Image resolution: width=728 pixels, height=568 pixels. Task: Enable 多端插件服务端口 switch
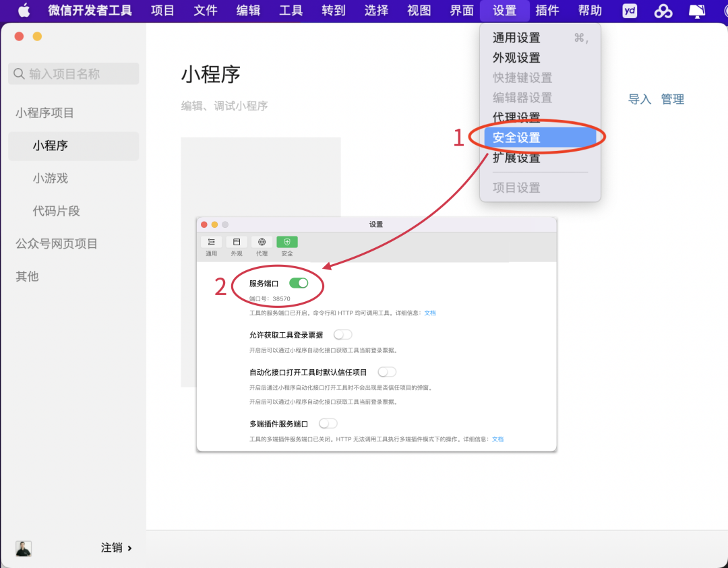[x=328, y=423]
